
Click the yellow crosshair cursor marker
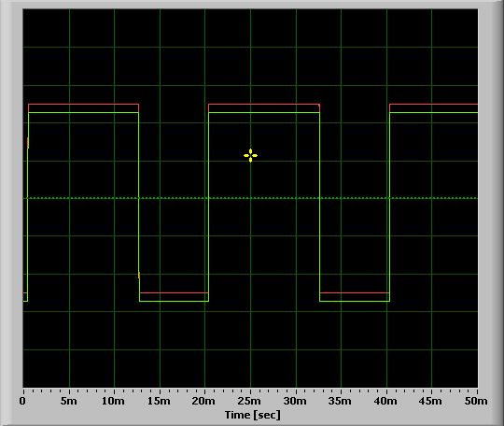click(250, 156)
